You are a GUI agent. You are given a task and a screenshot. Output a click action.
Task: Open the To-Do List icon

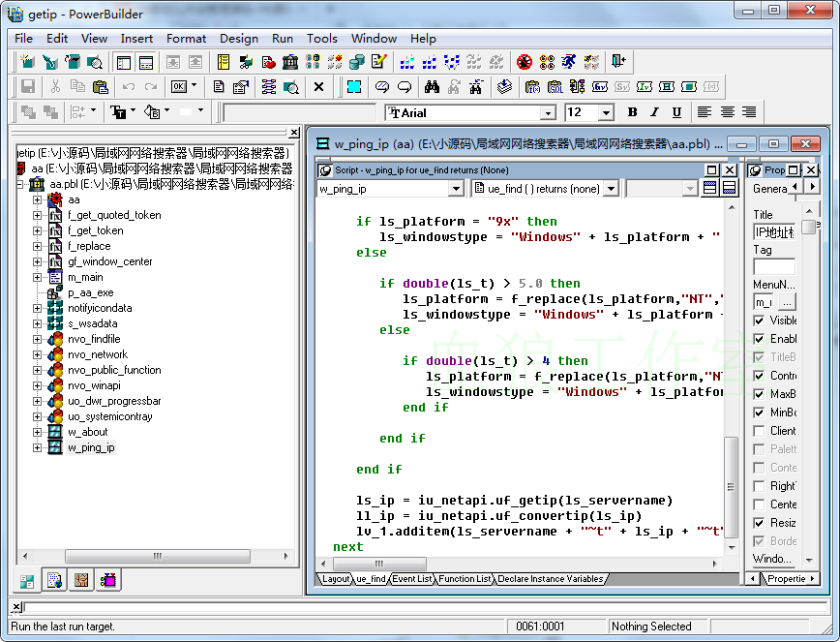(x=224, y=62)
